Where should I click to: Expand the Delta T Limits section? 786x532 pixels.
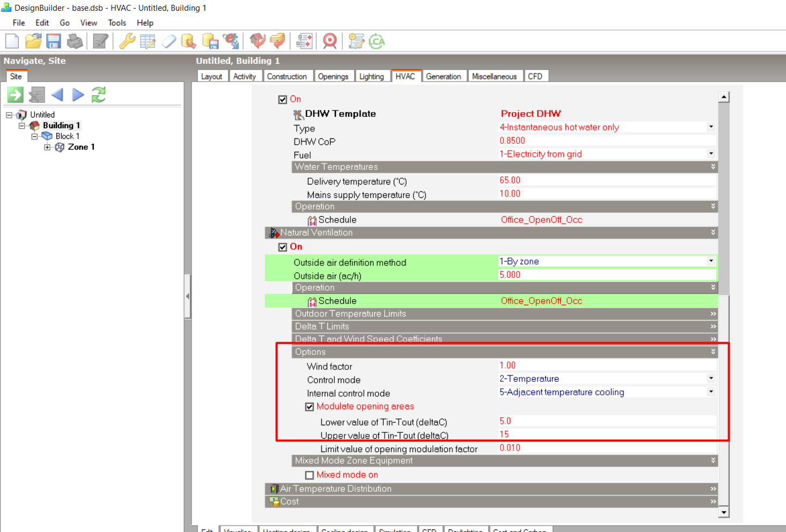[505, 327]
